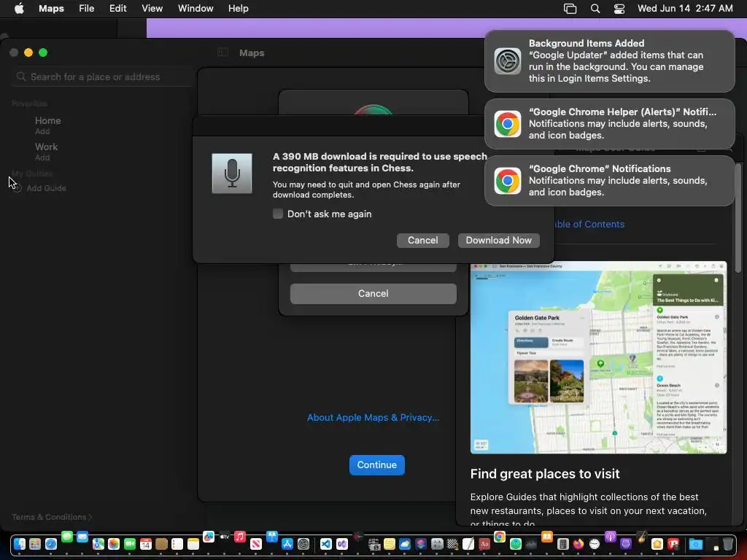This screenshot has width=747, height=560.
Task: Open System Settings from the Dock
Action: [303, 544]
